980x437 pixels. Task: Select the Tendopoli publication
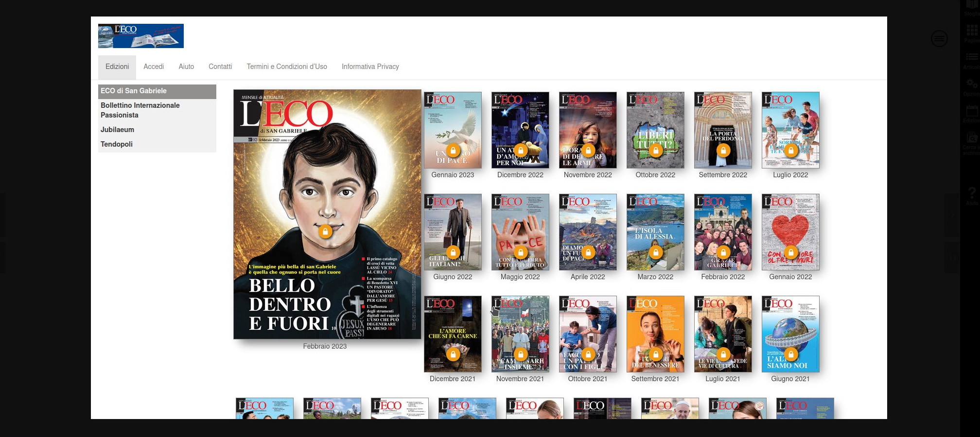[x=157, y=144]
